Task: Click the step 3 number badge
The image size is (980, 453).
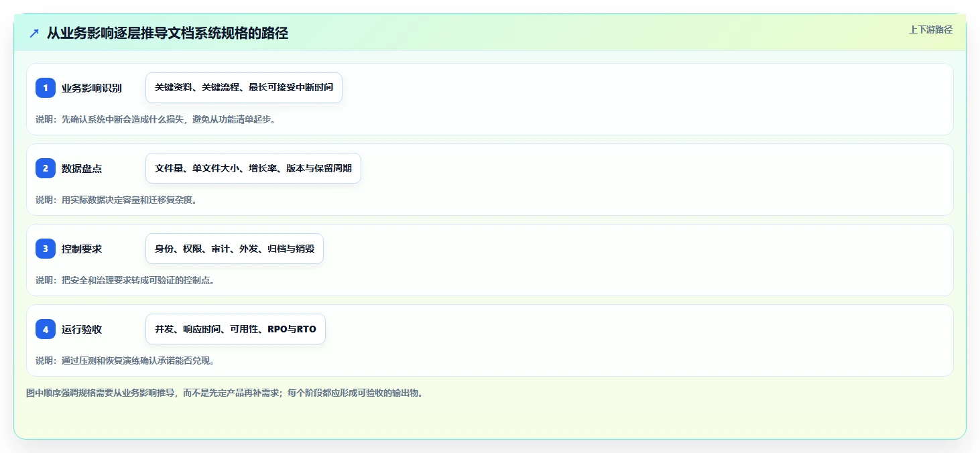Action: 46,249
